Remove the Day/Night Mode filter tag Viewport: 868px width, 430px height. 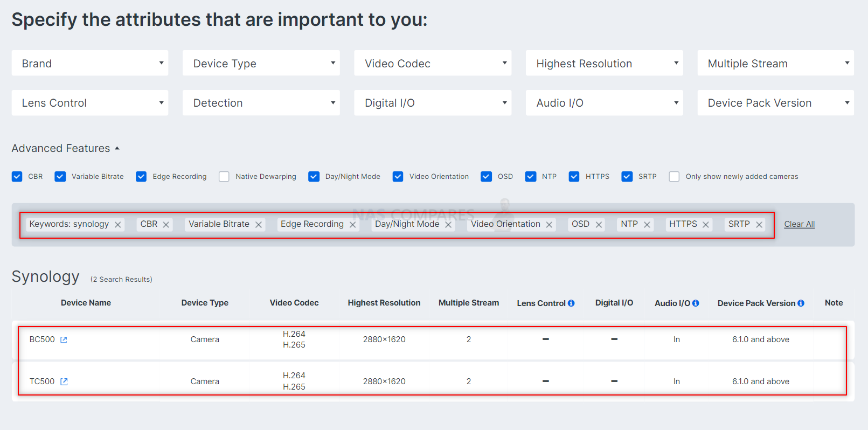pos(448,225)
